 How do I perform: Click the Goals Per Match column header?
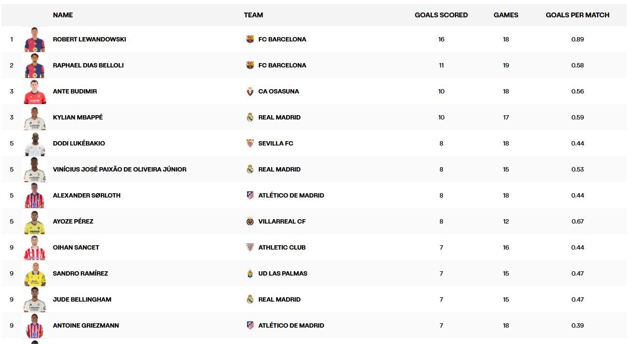(577, 15)
